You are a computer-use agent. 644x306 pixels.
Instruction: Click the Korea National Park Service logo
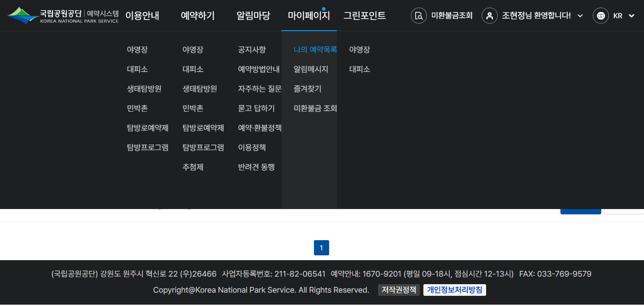(63, 16)
